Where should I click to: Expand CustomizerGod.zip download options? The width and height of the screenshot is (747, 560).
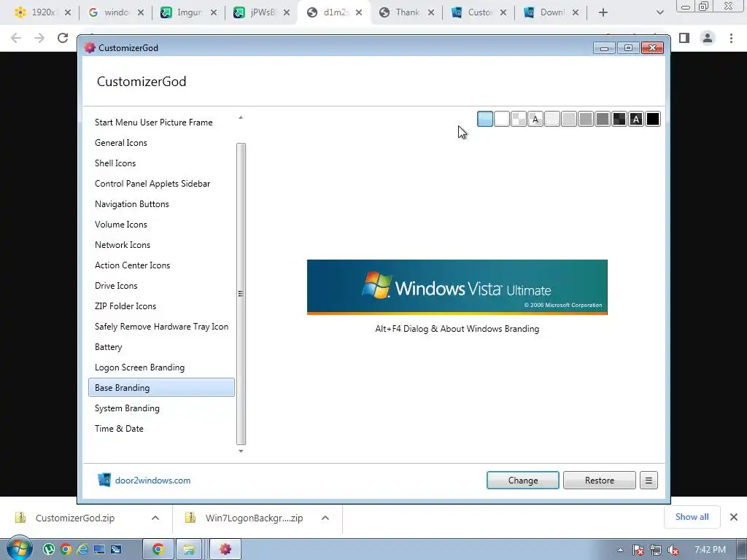click(155, 518)
